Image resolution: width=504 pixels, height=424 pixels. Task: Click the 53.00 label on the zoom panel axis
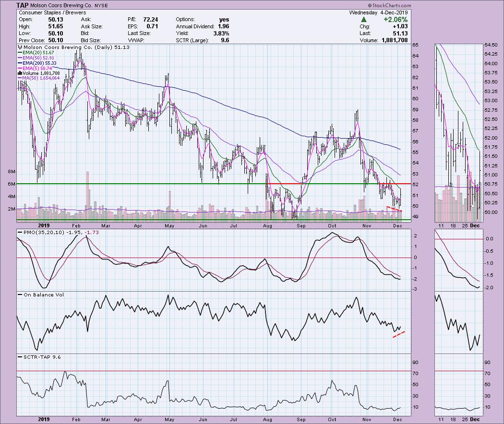[x=491, y=101]
